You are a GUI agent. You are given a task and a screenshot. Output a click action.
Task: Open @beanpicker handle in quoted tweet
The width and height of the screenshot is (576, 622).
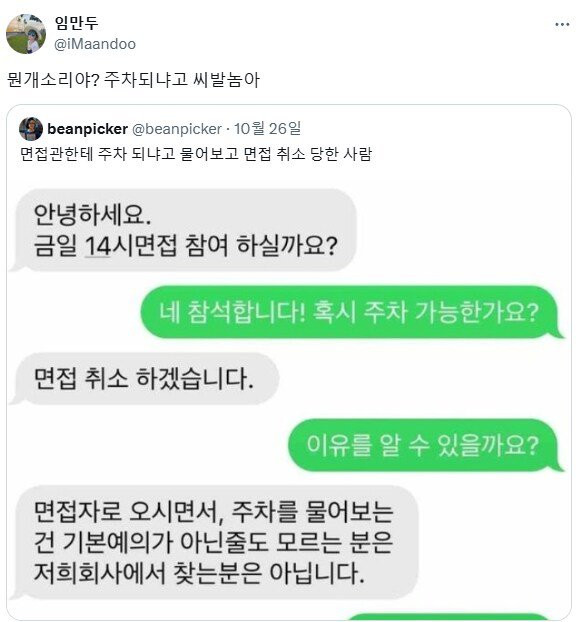[x=177, y=129]
